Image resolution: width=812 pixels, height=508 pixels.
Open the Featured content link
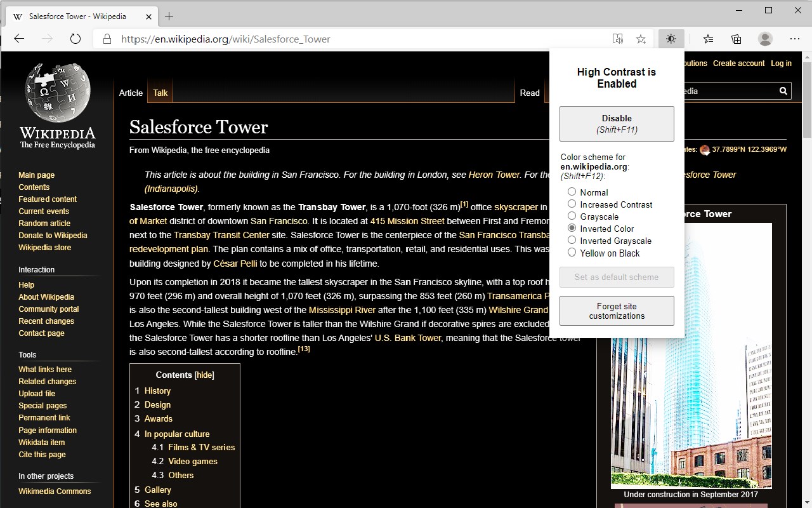tap(48, 199)
